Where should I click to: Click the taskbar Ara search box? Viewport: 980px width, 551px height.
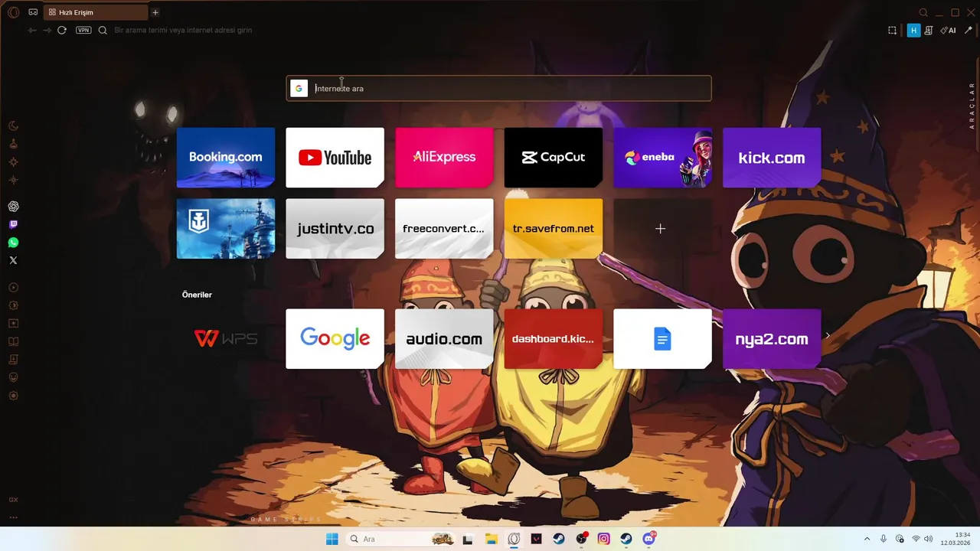[x=402, y=539]
